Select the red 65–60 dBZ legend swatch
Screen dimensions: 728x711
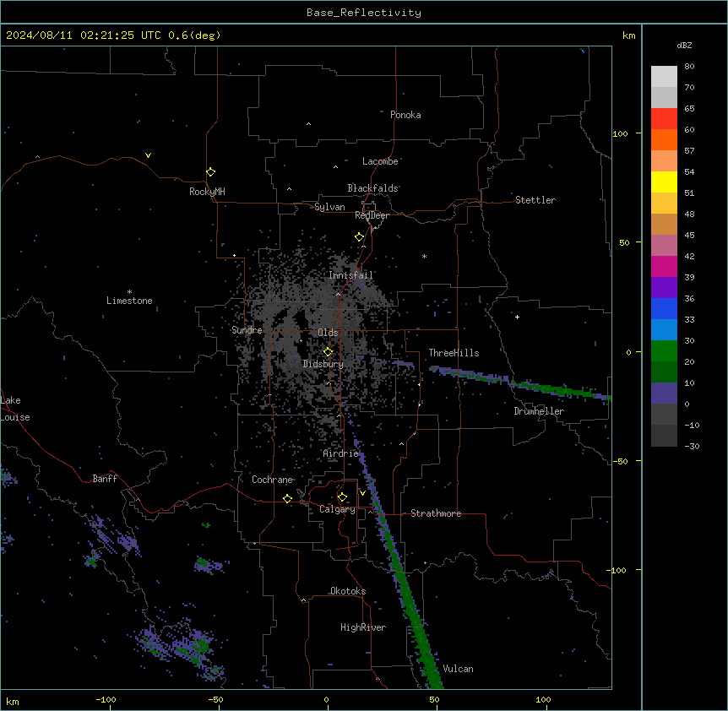click(x=664, y=119)
